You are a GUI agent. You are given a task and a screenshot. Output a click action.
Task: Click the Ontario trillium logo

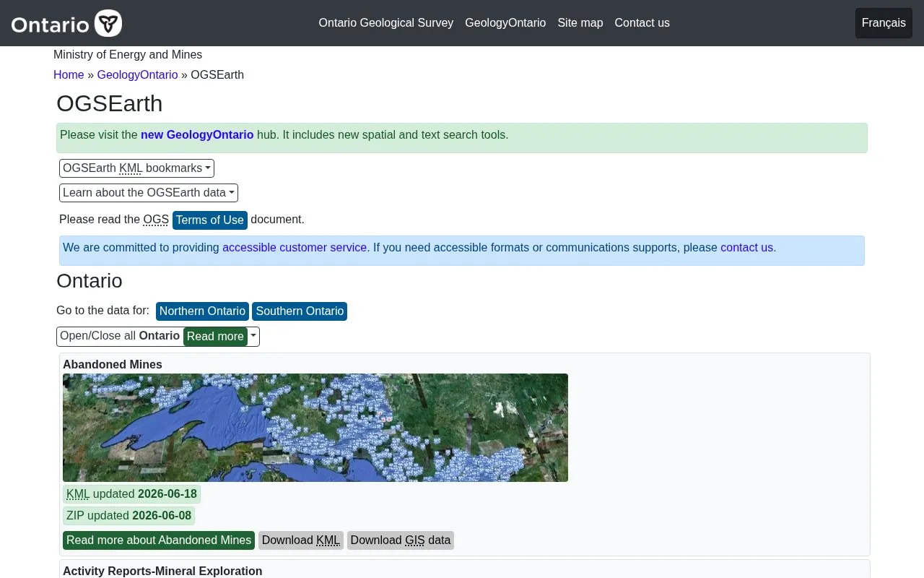point(66,24)
